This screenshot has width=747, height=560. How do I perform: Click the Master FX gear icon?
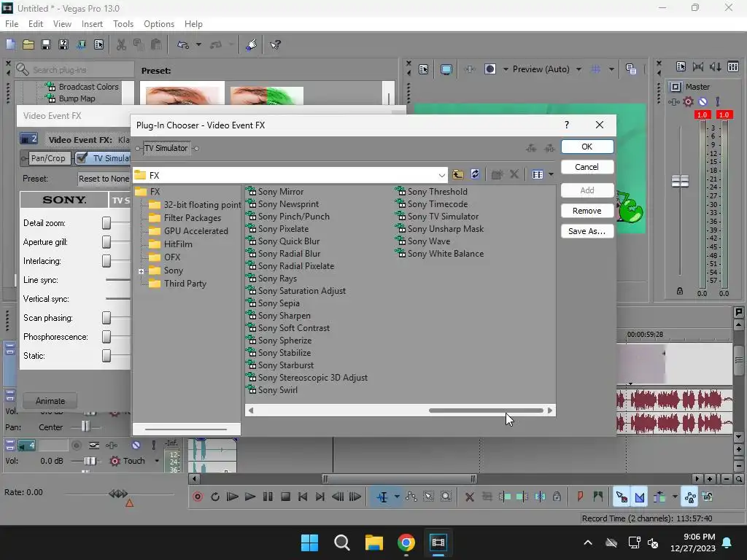tap(688, 101)
